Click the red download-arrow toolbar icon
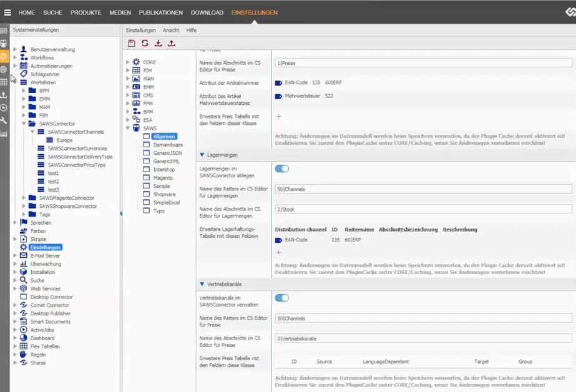Image resolution: width=576 pixels, height=392 pixels. [158, 43]
